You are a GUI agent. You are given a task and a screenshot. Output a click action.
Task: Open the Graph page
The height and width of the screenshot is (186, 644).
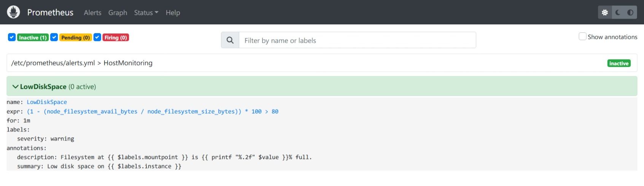(118, 13)
